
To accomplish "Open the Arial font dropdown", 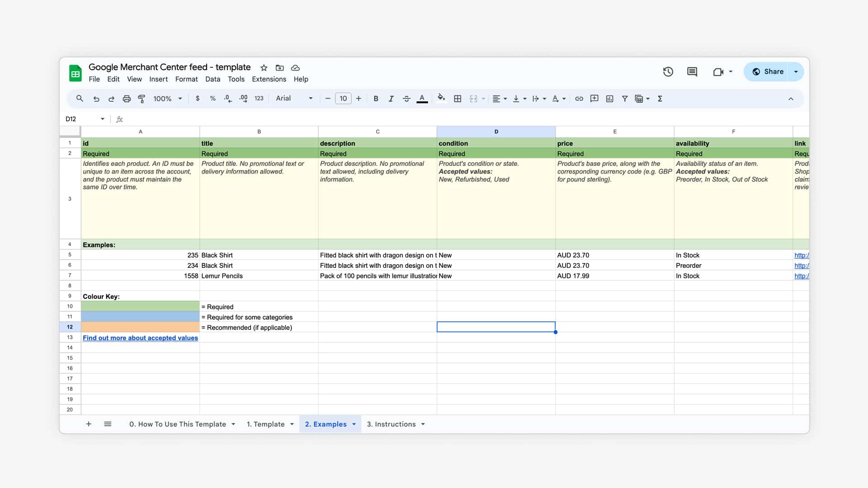I will (x=294, y=99).
